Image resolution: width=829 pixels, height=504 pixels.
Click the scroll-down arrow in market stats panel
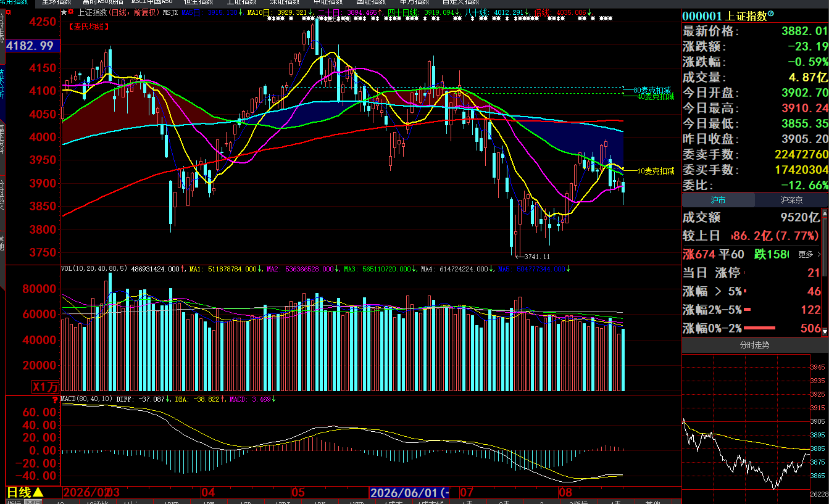825,331
